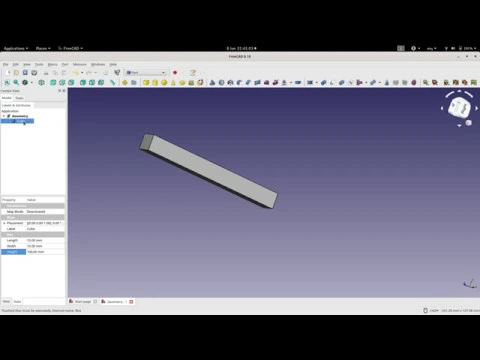Click the Length value field
480x360 pixels.
(x=45, y=240)
